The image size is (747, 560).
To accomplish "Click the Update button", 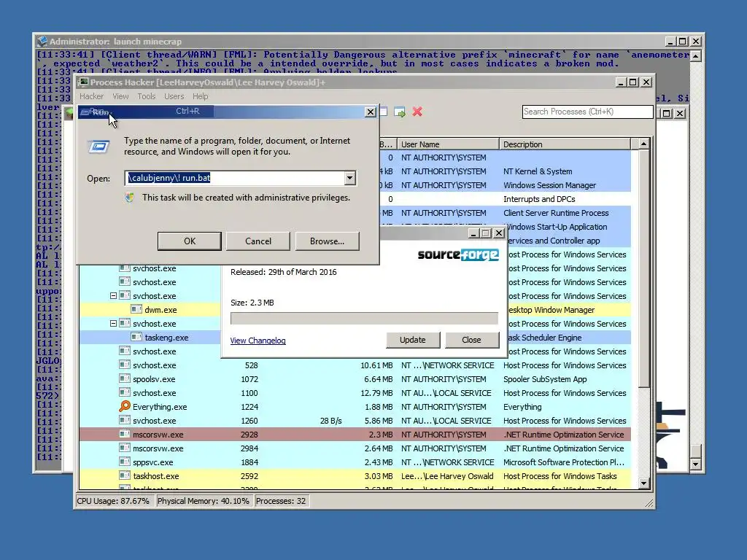I will 413,340.
